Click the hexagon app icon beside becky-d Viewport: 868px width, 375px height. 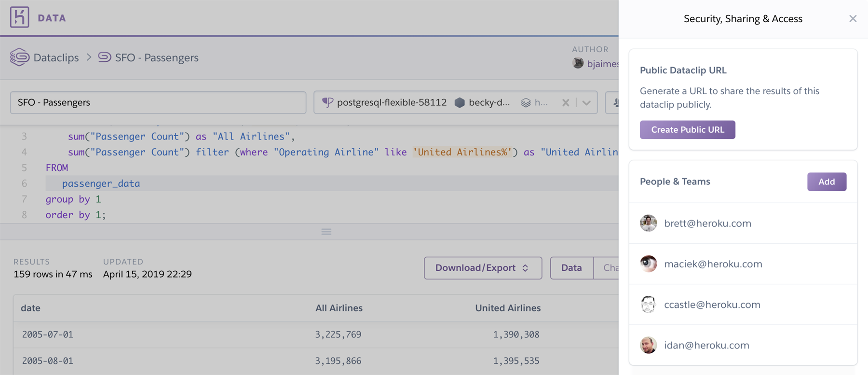[460, 102]
